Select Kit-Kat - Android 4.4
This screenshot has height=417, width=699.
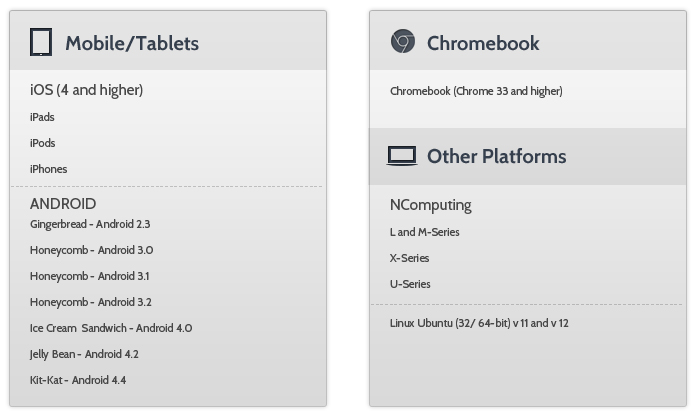[x=78, y=380]
